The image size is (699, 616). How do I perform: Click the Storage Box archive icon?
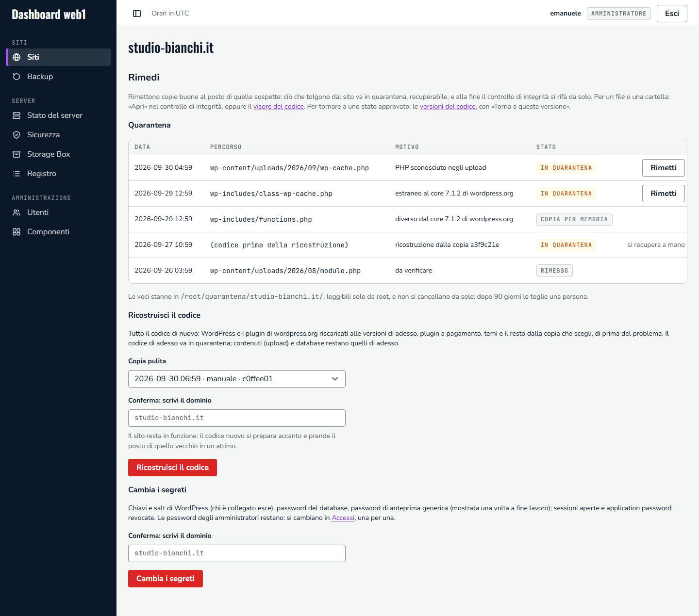17,154
